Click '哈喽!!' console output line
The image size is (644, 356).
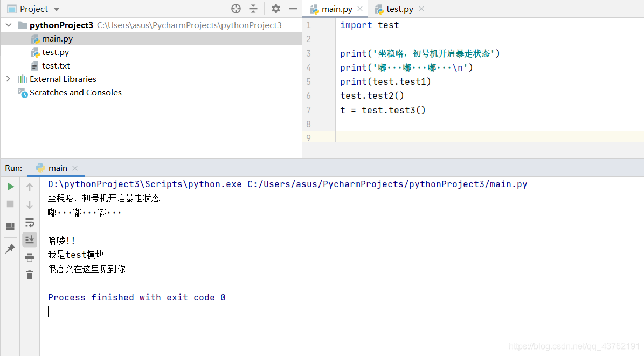click(61, 241)
